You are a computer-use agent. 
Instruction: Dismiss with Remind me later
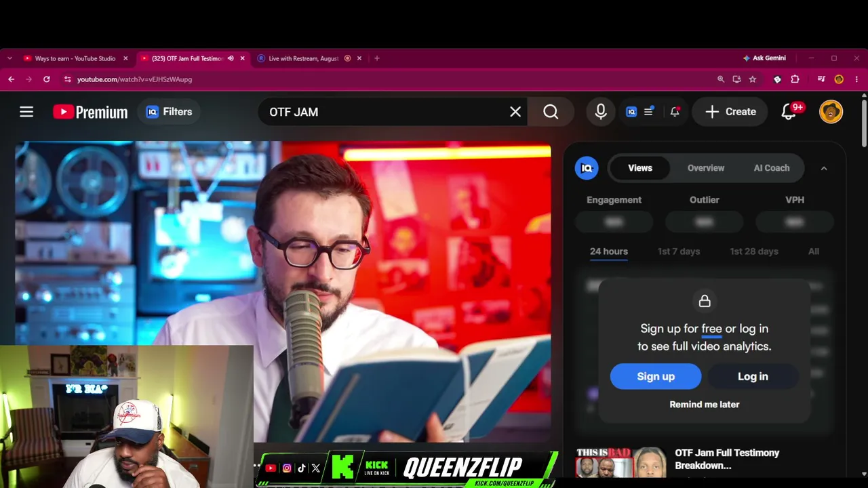click(705, 405)
